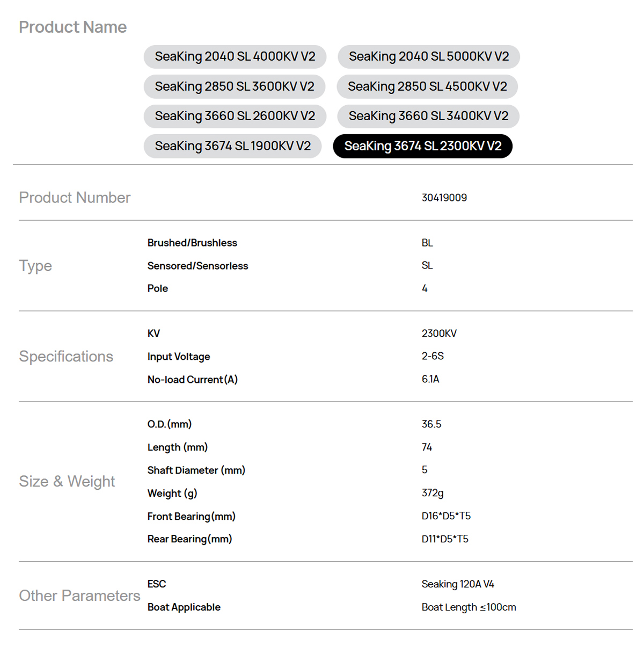
Task: Click the Rear Bearing value D11*D5*T5
Action: tap(445, 539)
